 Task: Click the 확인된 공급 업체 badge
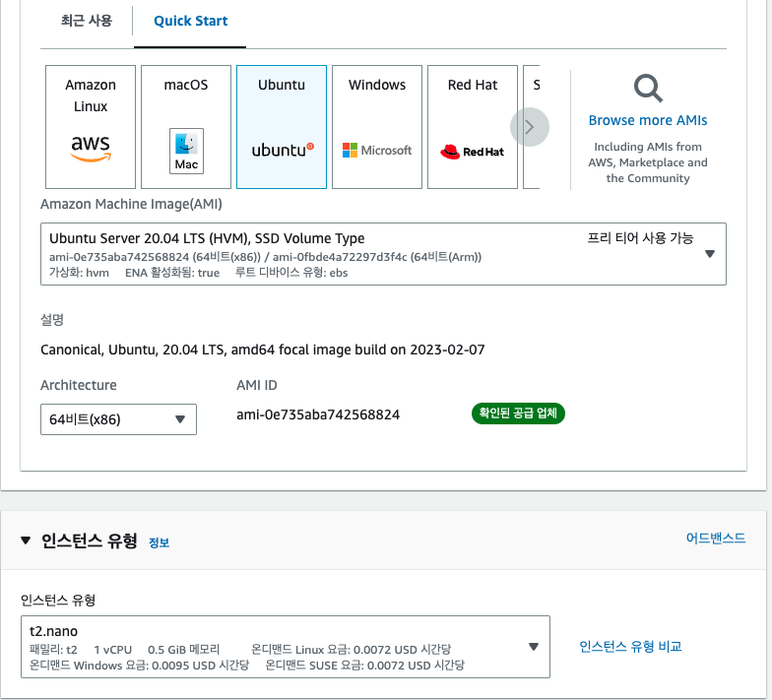pyautogui.click(x=518, y=414)
